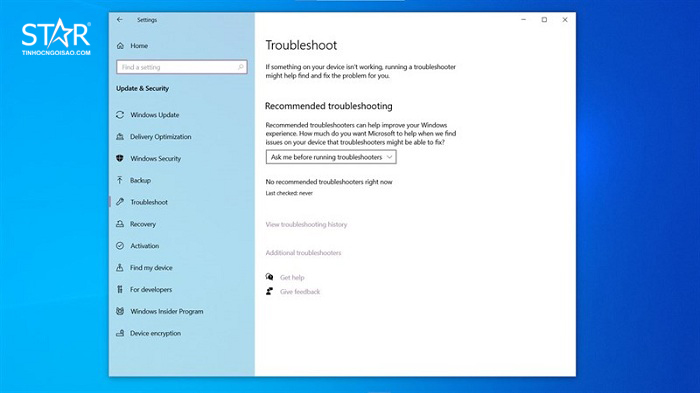Click the Windows Security shield icon
Image resolution: width=700 pixels, height=393 pixels.
120,159
